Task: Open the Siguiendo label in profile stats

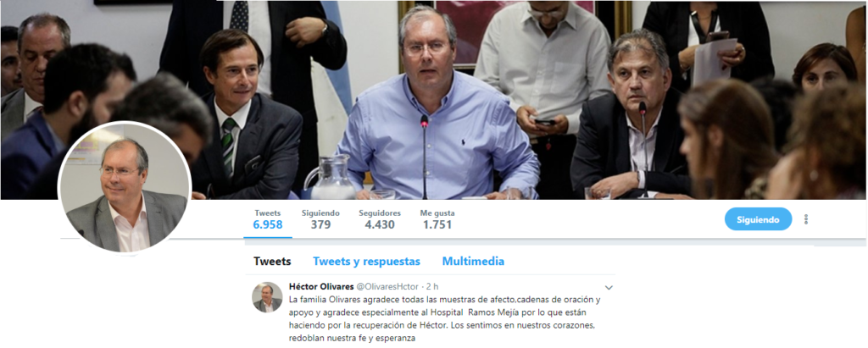Action: [320, 213]
